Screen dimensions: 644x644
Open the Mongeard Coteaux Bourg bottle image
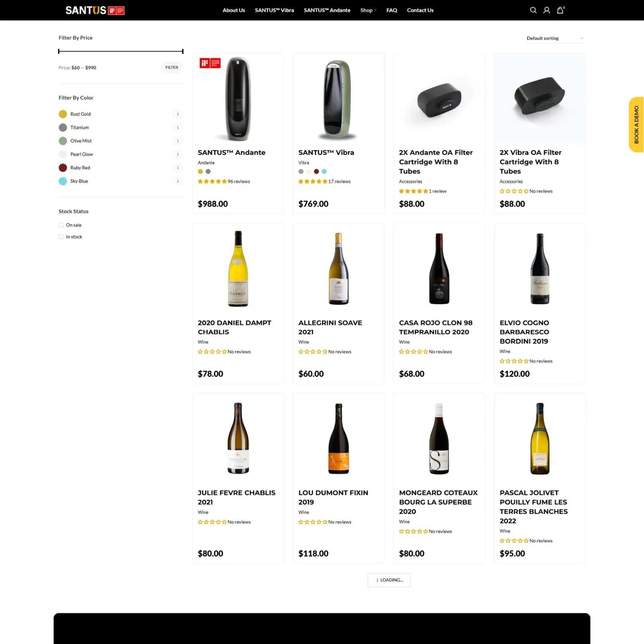[x=439, y=439]
